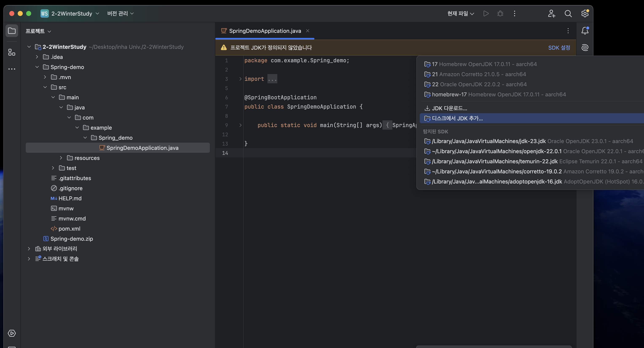Click the Debug bug icon

[x=500, y=13]
